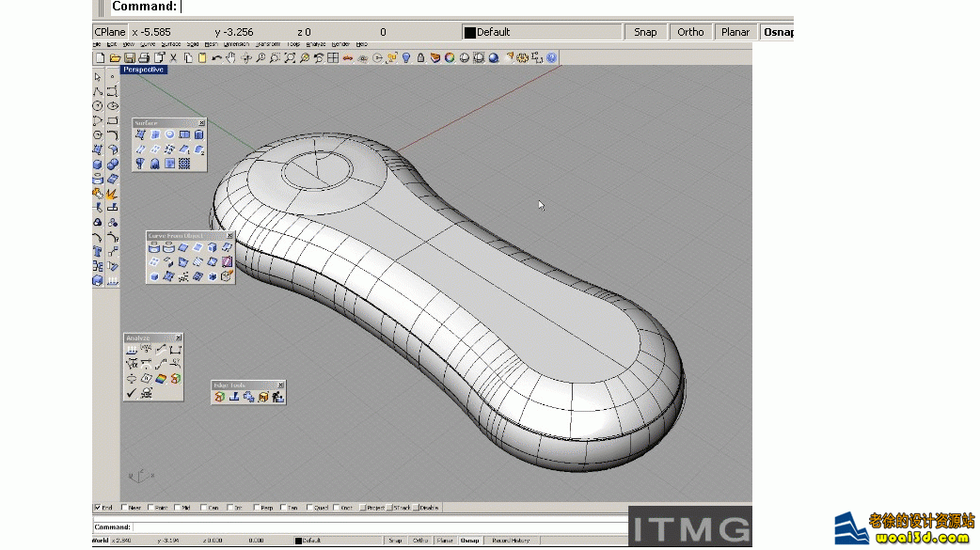This screenshot has height=550, width=980.
Task: Enable the Near osnap checkbox
Action: [124, 508]
